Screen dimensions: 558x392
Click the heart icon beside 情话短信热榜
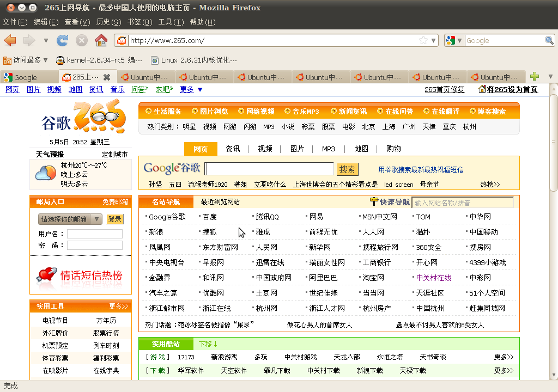pos(47,275)
